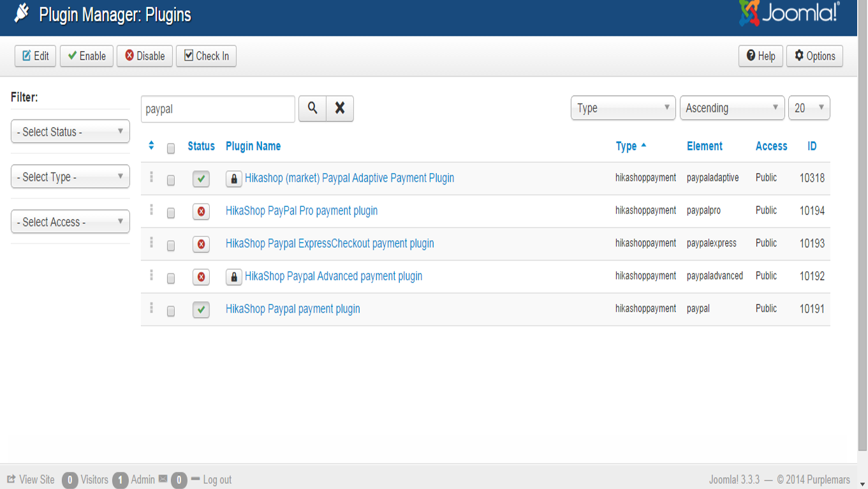Expand the Select Type filter dropdown

70,177
